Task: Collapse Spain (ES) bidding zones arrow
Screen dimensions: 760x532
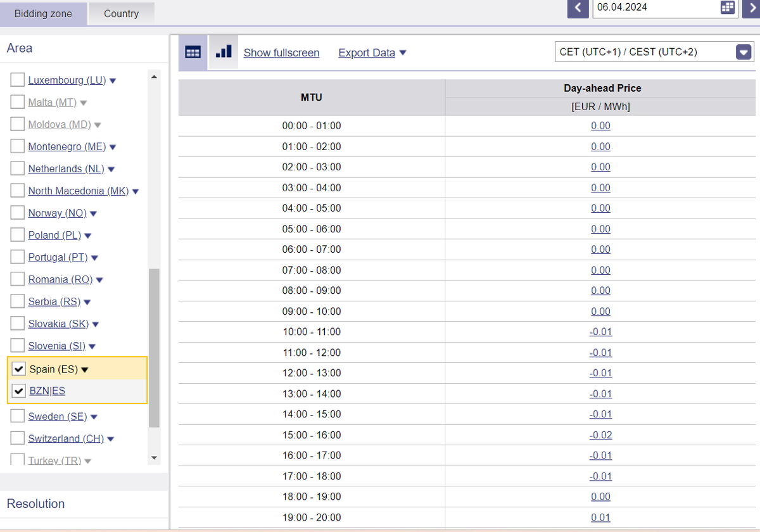Action: [85, 370]
